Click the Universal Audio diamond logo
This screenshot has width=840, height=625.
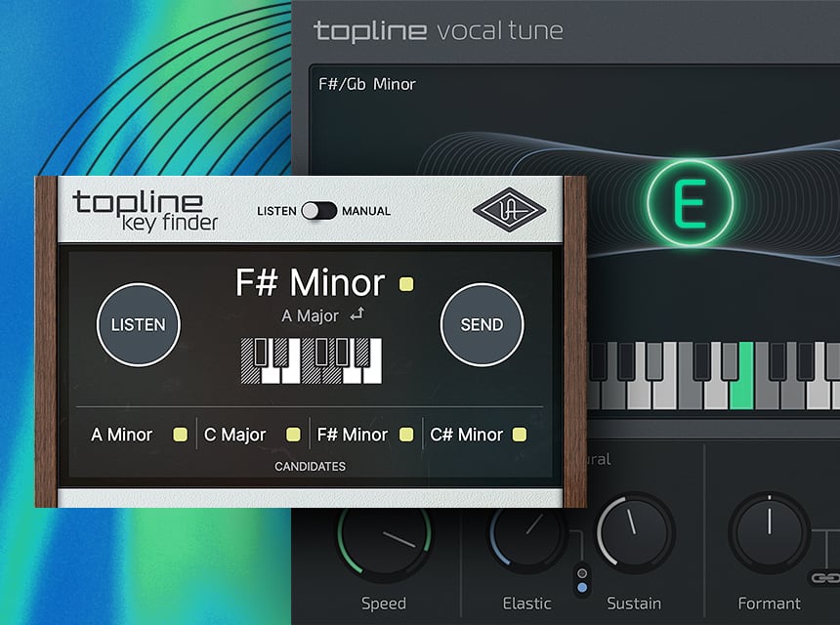pos(509,209)
